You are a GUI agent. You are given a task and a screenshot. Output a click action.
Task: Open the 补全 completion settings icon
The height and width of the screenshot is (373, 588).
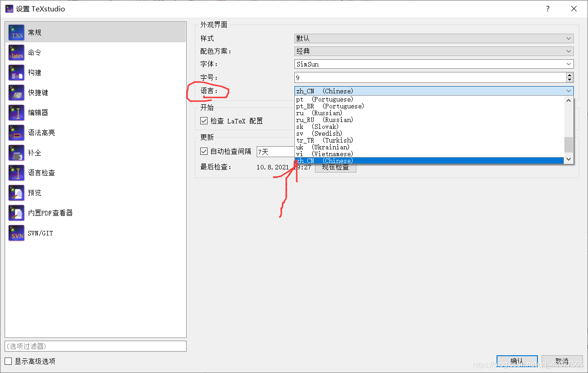pyautogui.click(x=16, y=153)
